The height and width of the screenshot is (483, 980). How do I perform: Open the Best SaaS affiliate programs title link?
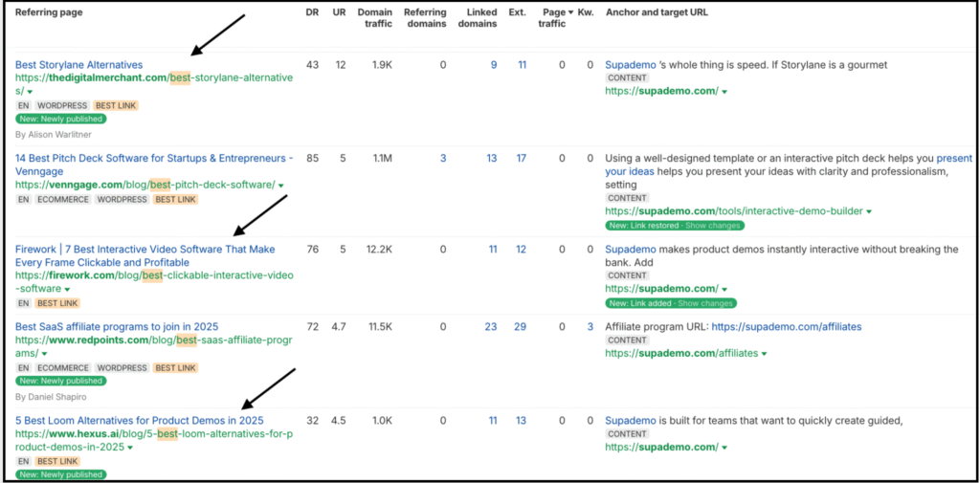pos(119,327)
